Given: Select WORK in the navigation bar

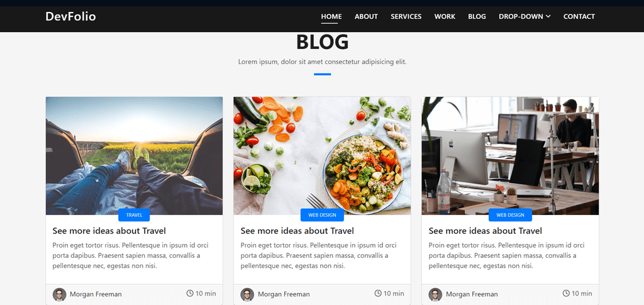Looking at the screenshot, I should coord(445,16).
